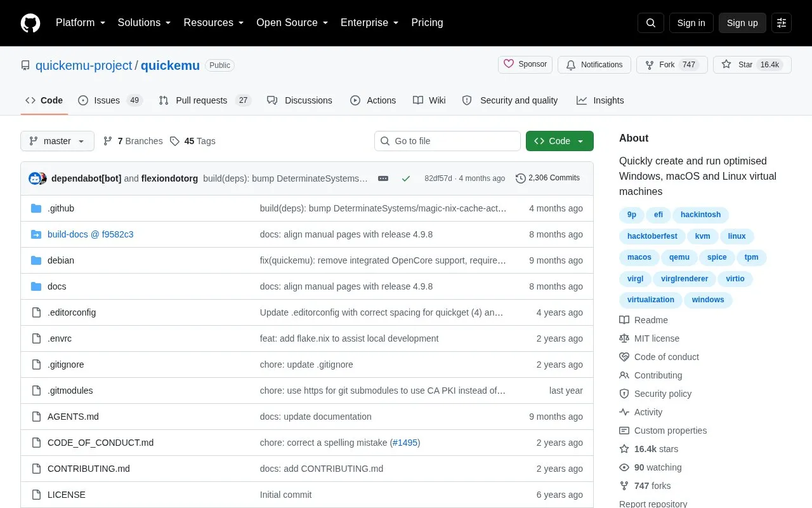Expand the green Code dropdown button

560,141
